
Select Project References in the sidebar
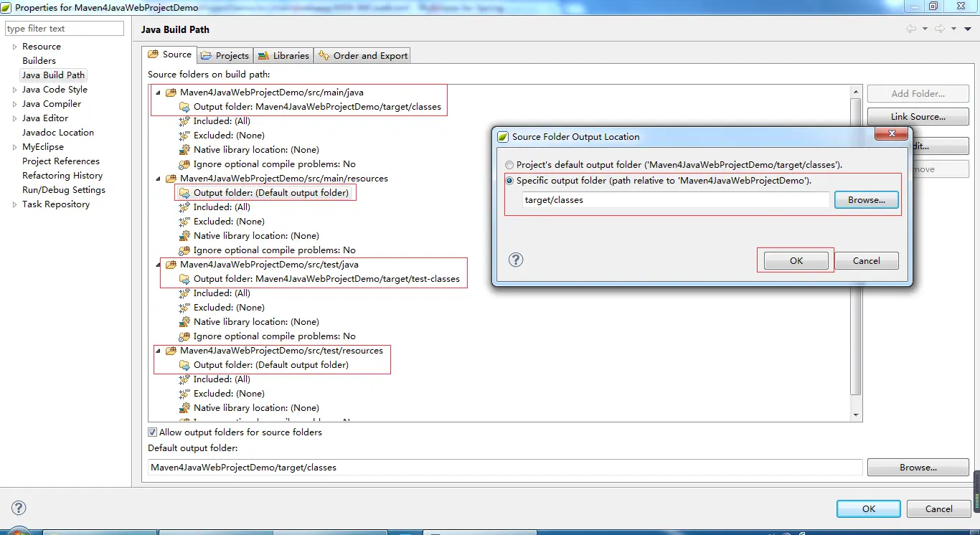(61, 161)
